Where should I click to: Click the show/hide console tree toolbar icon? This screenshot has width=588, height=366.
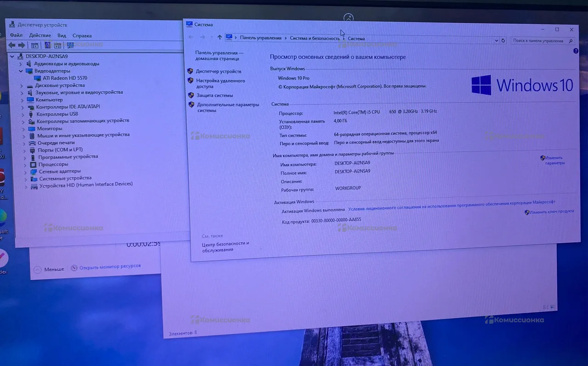coord(34,45)
